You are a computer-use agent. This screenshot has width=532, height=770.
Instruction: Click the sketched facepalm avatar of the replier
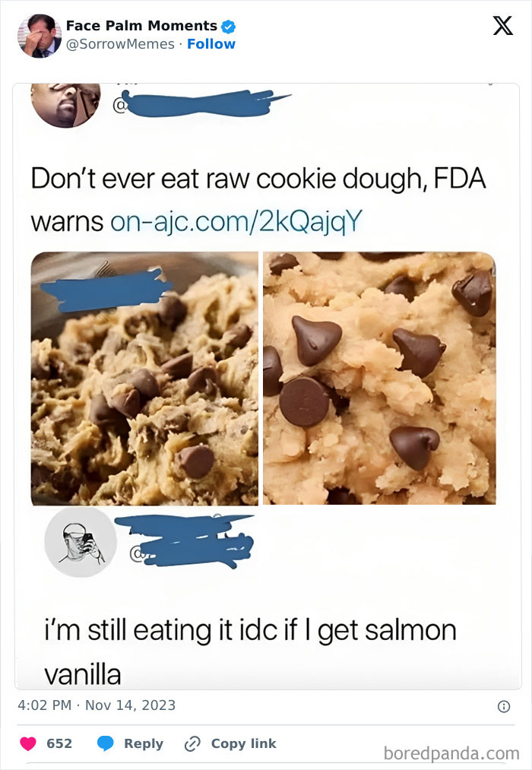coord(81,542)
